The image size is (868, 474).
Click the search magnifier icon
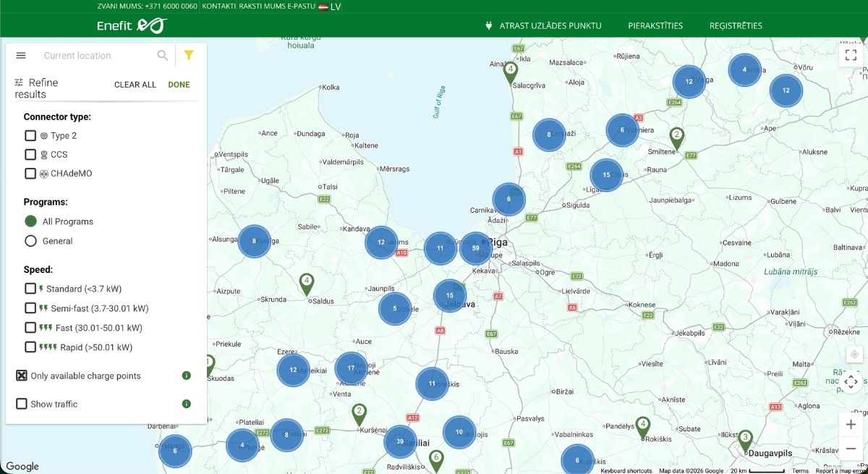[163, 55]
